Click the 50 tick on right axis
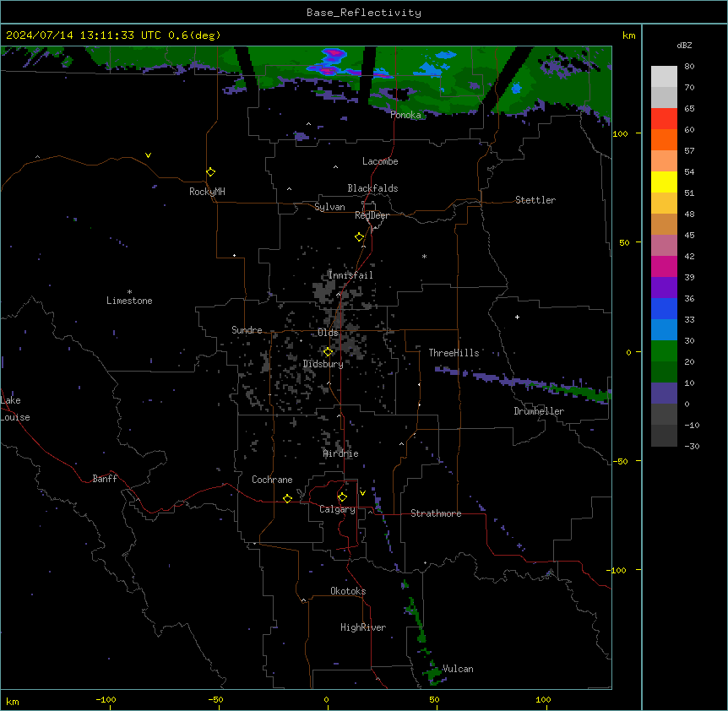 pos(624,242)
